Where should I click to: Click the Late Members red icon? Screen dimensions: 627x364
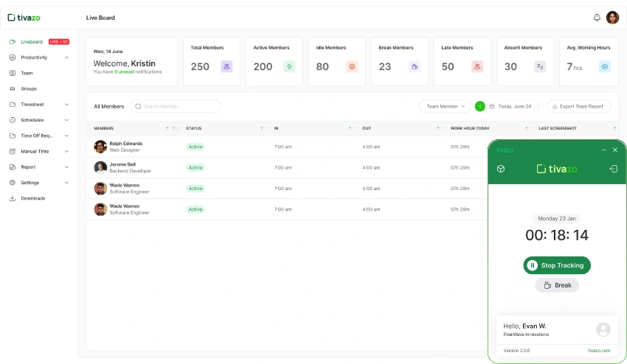(x=477, y=66)
